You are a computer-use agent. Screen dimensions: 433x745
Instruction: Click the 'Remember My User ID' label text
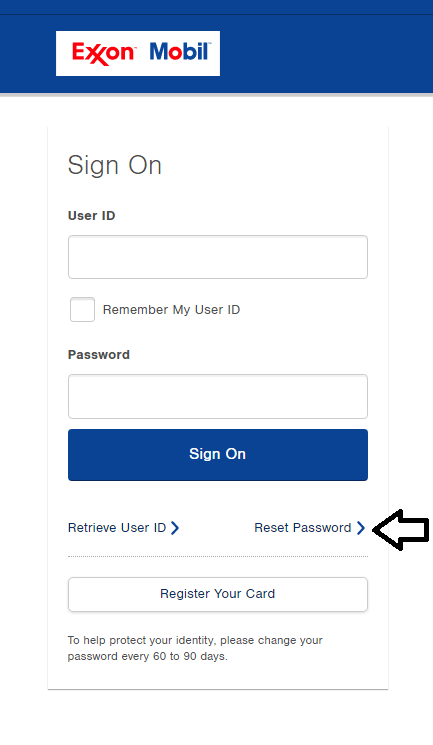pos(171,310)
